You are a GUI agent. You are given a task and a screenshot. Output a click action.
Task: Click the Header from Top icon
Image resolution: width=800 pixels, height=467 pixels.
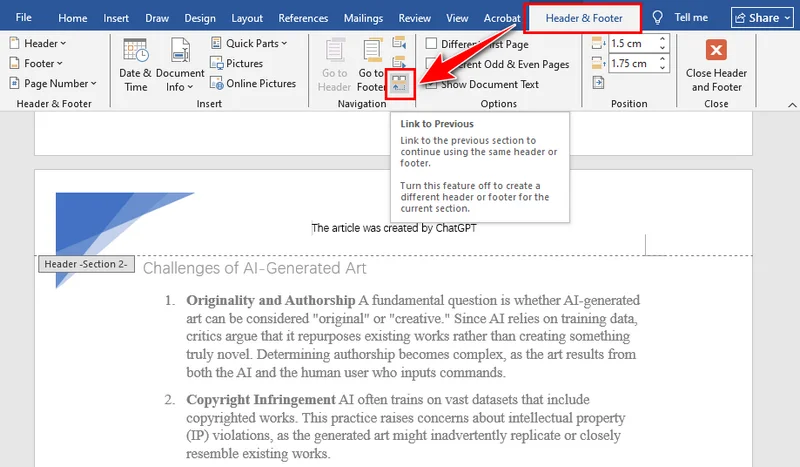pos(598,43)
